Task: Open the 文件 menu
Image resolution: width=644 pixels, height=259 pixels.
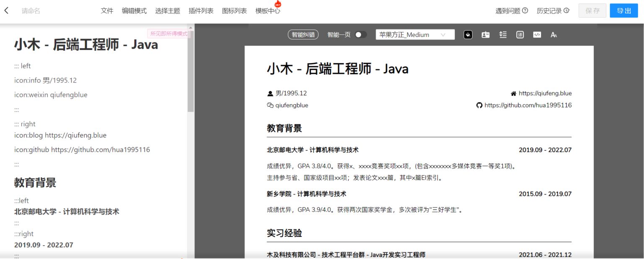Action: 107,11
